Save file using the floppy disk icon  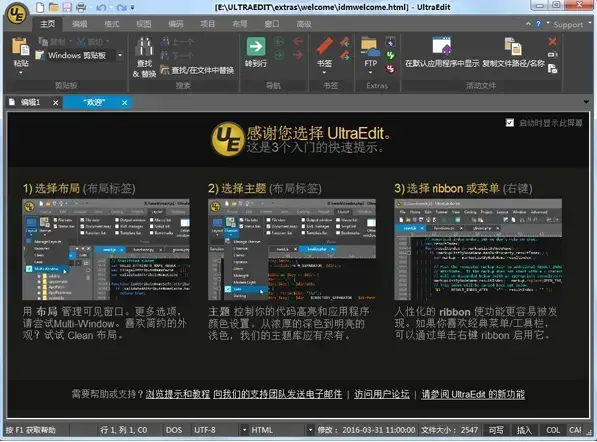pos(67,7)
